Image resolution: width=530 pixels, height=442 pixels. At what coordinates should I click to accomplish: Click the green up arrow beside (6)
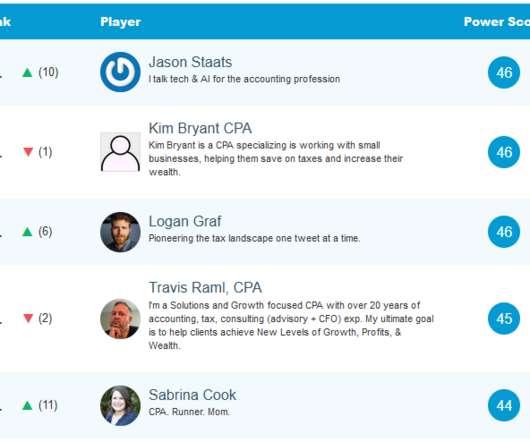(x=27, y=232)
